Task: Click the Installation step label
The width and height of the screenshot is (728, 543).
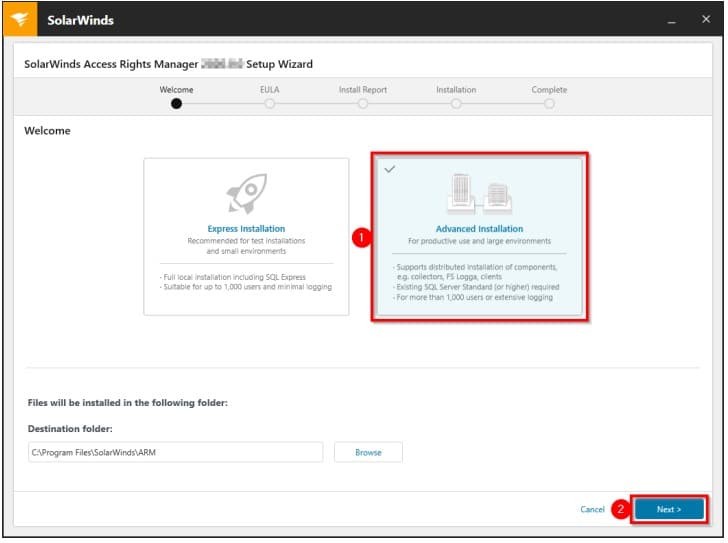Action: (456, 90)
